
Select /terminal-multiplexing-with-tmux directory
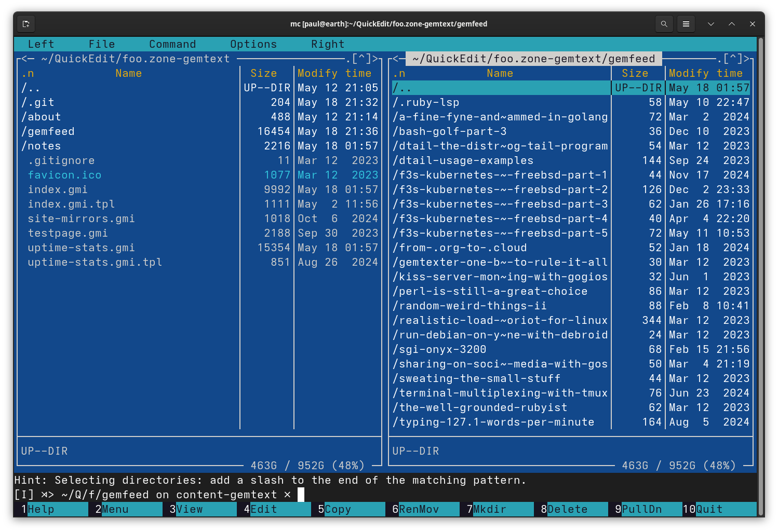571,393
